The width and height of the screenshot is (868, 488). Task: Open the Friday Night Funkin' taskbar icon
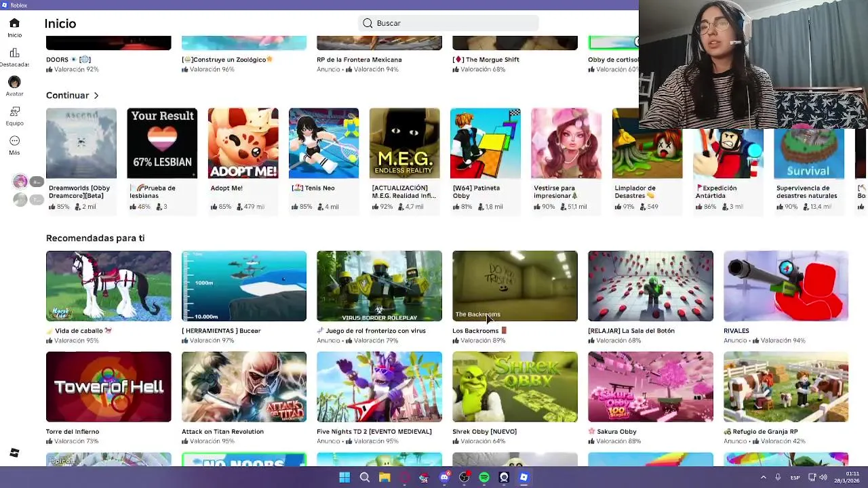[x=424, y=477]
